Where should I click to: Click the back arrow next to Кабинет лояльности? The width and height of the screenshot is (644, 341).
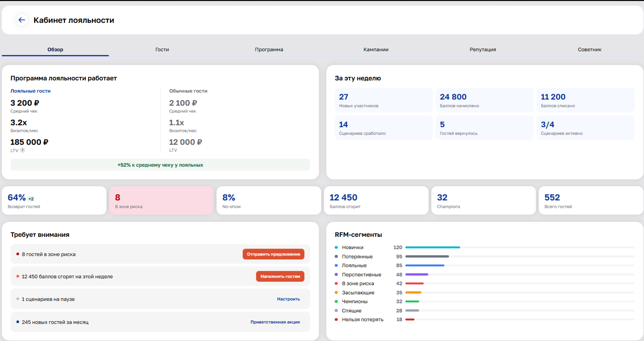tap(22, 20)
